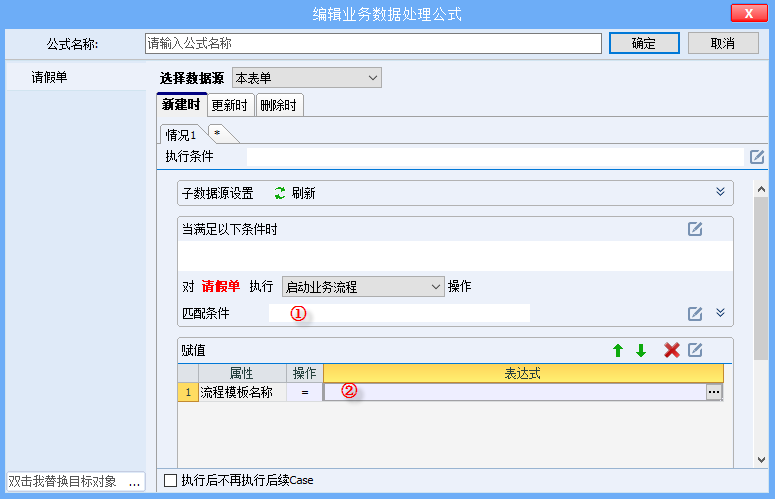Click the edit icon beside 执行条件

(757, 157)
